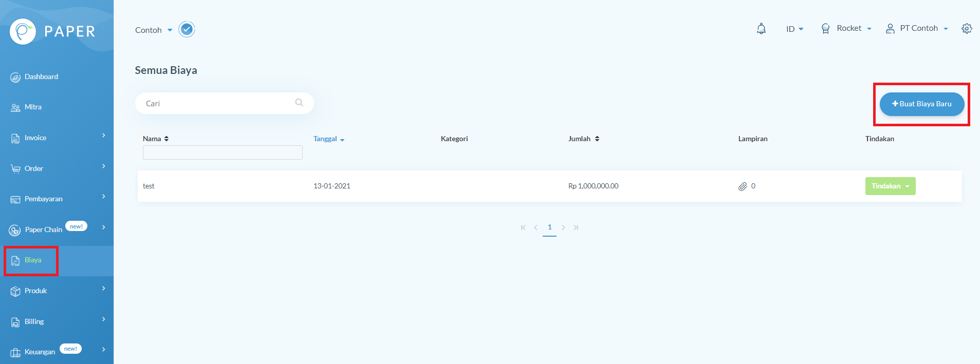Open the ID language dropdown
980x364 pixels.
point(794,29)
